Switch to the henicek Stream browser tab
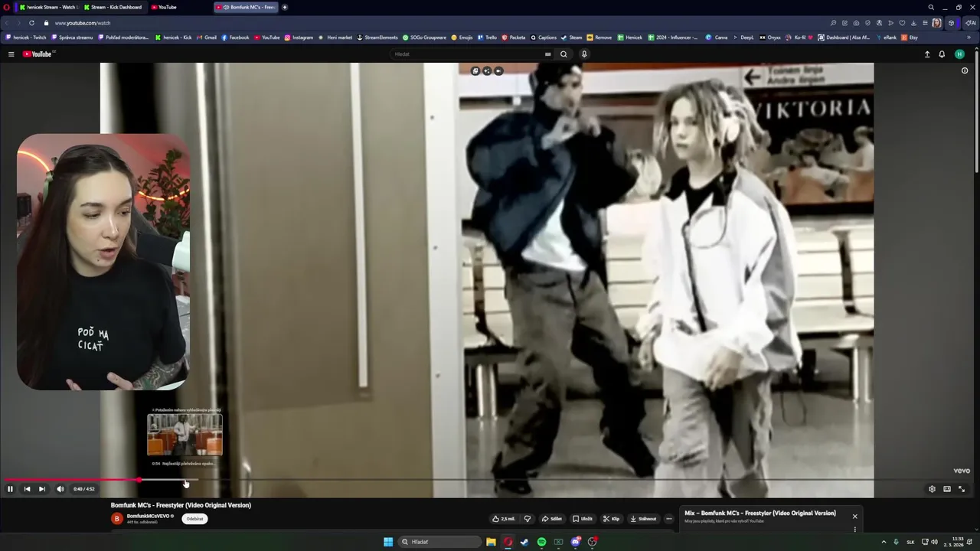980x551 pixels. point(47,7)
